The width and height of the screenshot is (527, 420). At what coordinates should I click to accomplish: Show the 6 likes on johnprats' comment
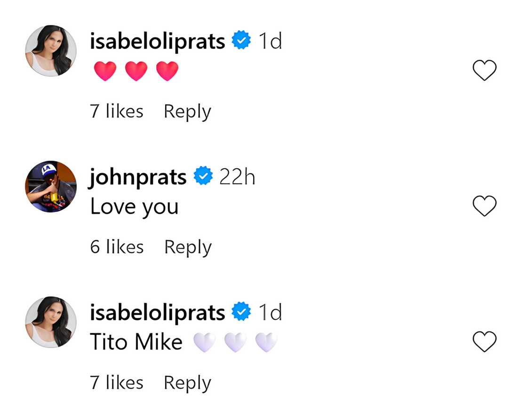pyautogui.click(x=117, y=247)
